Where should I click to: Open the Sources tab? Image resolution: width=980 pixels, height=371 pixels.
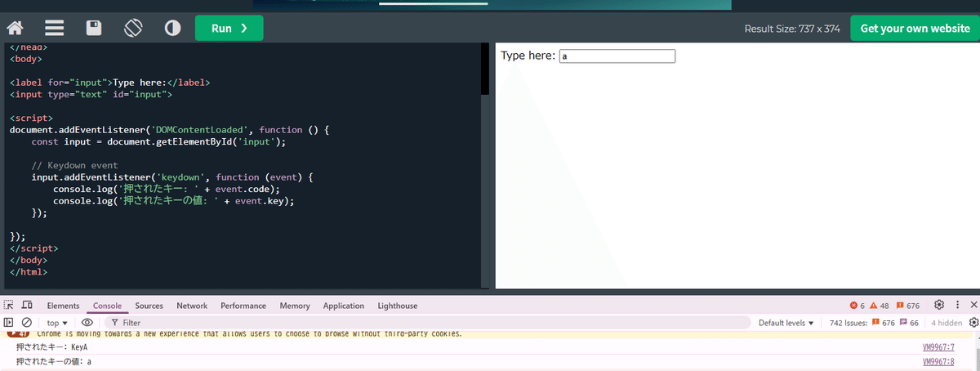tap(149, 306)
